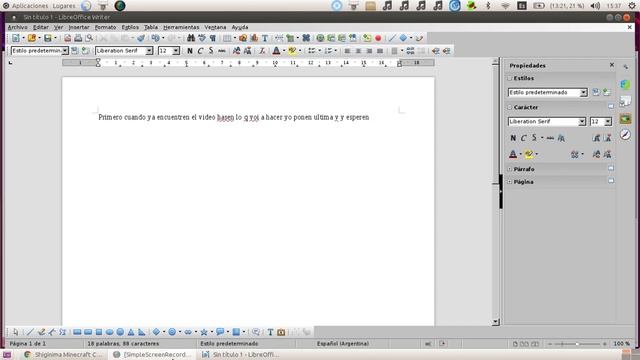Click the vertical scrollbar down arrow
Image resolution: width=640 pixels, height=360 pixels.
496,322
